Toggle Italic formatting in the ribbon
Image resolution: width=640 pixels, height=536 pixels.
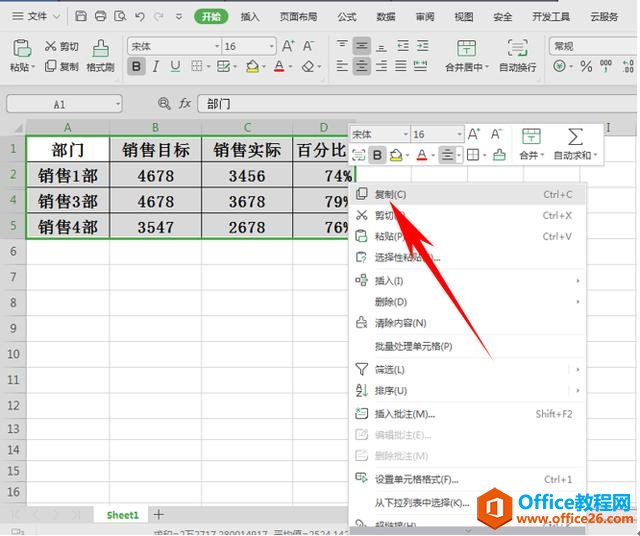(x=156, y=67)
